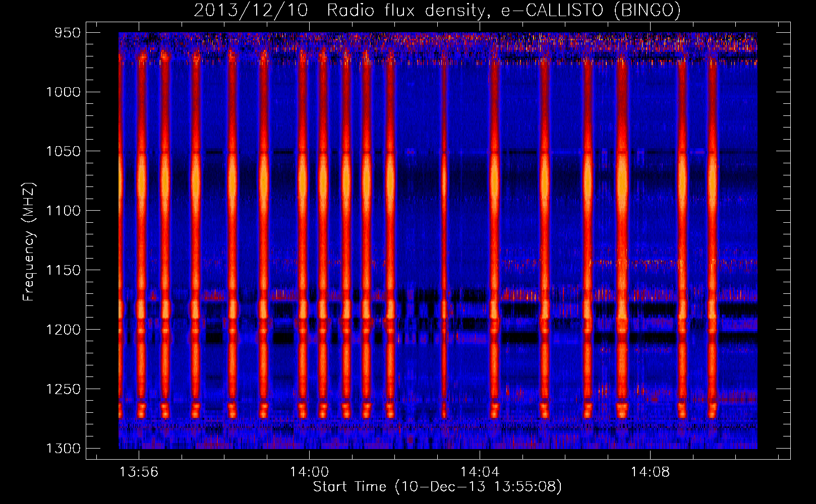This screenshot has width=816, height=504.
Task: Click the 1050 frequency tick label
Action: click(x=63, y=152)
